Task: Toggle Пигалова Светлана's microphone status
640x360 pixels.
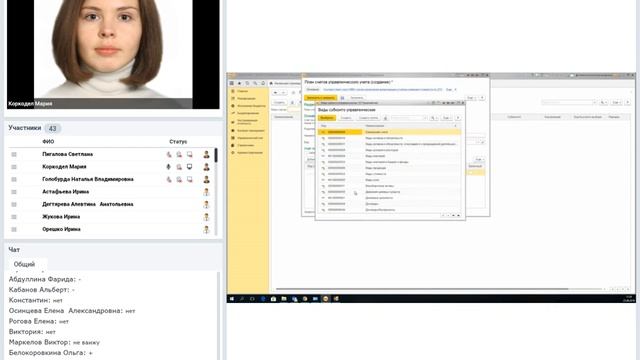Action: [169, 154]
